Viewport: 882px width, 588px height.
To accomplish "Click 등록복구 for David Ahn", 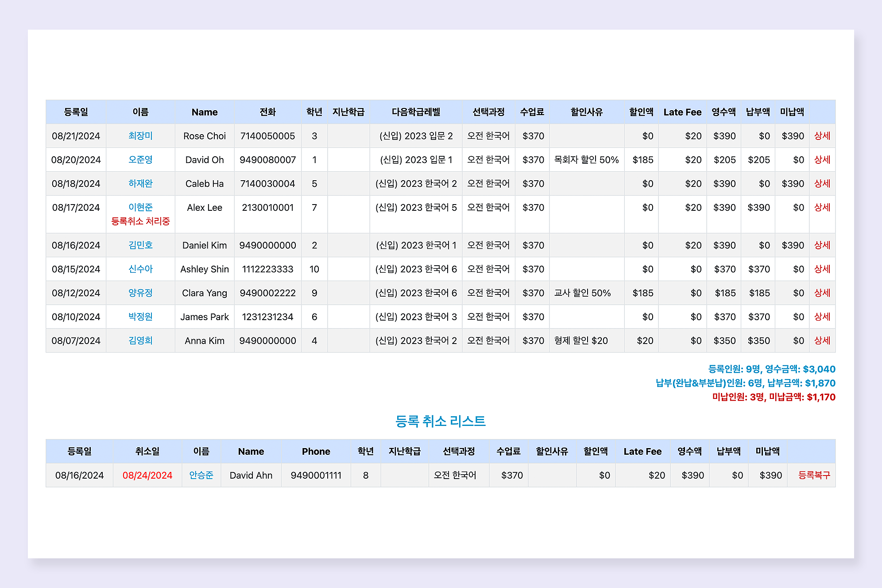I will (813, 476).
